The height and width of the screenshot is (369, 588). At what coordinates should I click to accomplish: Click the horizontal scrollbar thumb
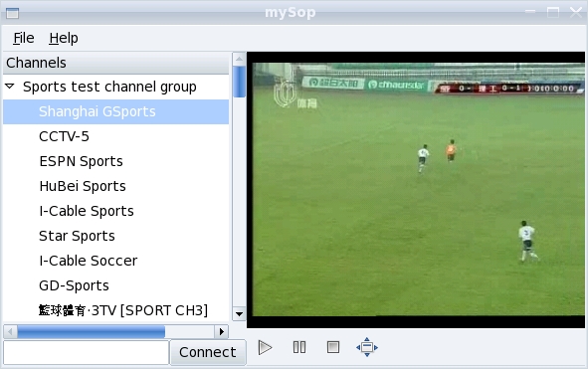pyautogui.click(x=92, y=331)
